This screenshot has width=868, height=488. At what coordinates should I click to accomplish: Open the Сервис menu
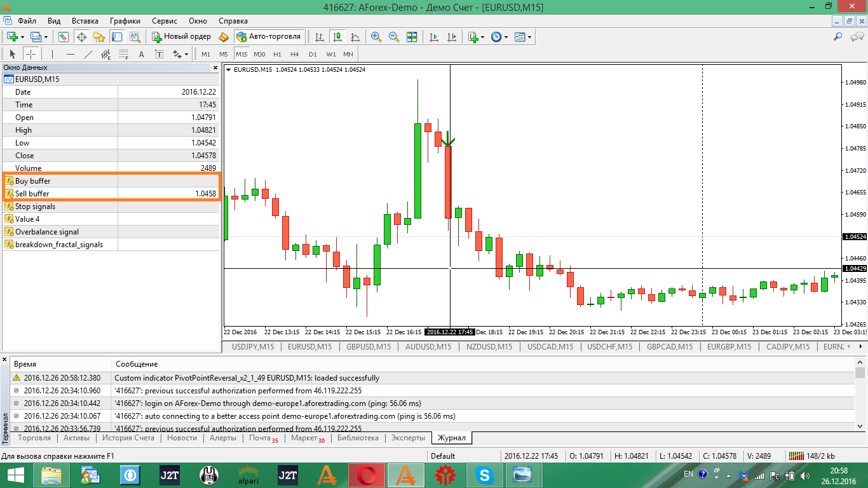165,21
